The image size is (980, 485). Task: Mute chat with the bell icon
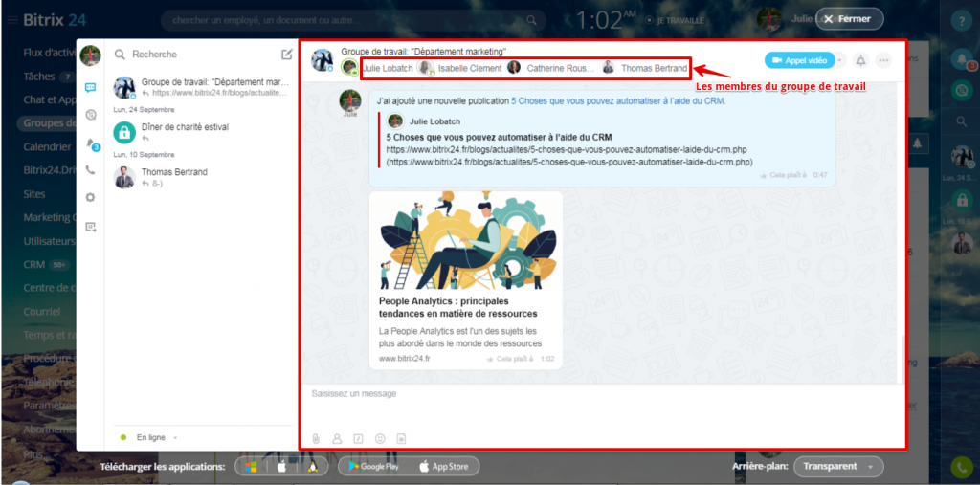[861, 60]
